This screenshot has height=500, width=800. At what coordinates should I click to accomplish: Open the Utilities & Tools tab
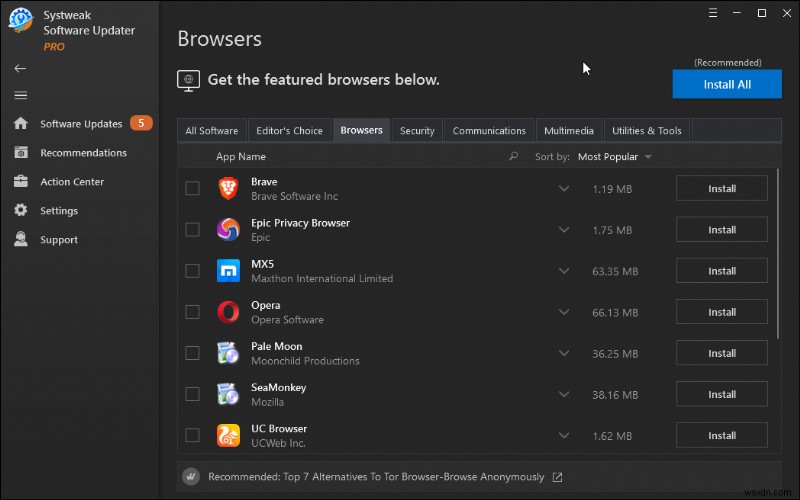pyautogui.click(x=646, y=131)
